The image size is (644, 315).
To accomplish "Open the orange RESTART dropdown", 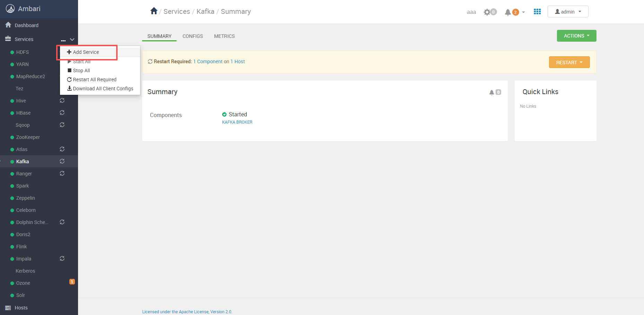I will click(569, 63).
